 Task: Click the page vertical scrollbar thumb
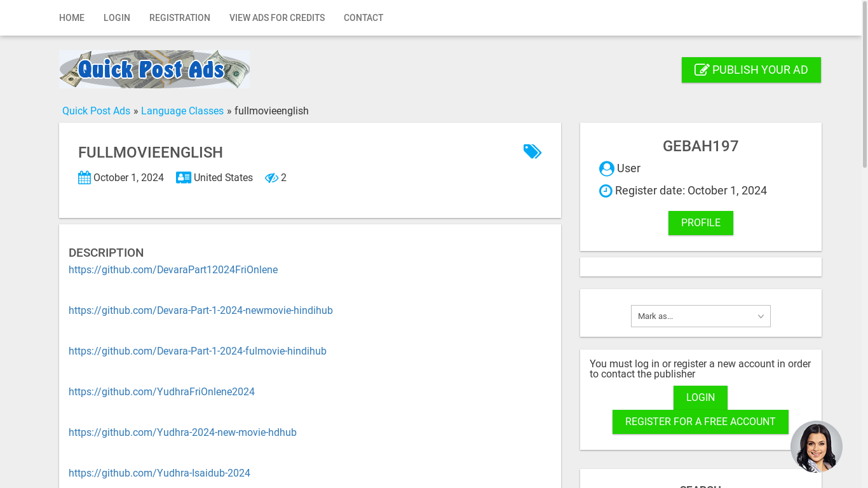[865, 86]
